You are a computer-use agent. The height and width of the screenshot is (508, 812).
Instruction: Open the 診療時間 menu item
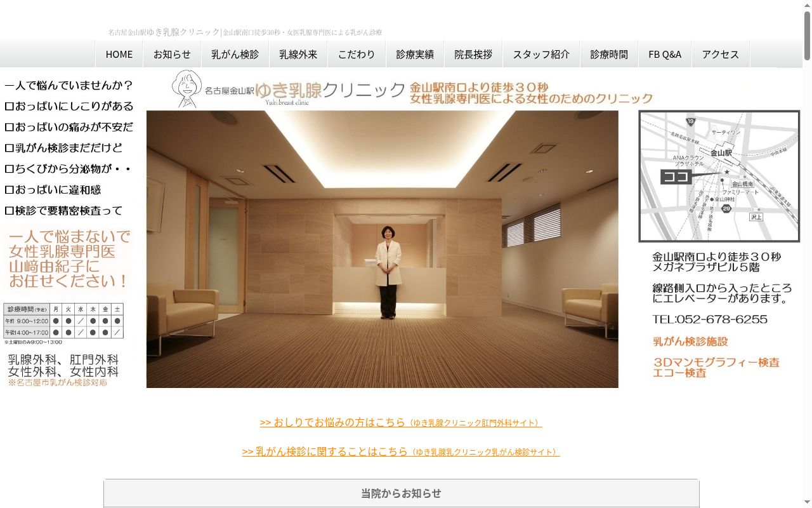(x=609, y=54)
